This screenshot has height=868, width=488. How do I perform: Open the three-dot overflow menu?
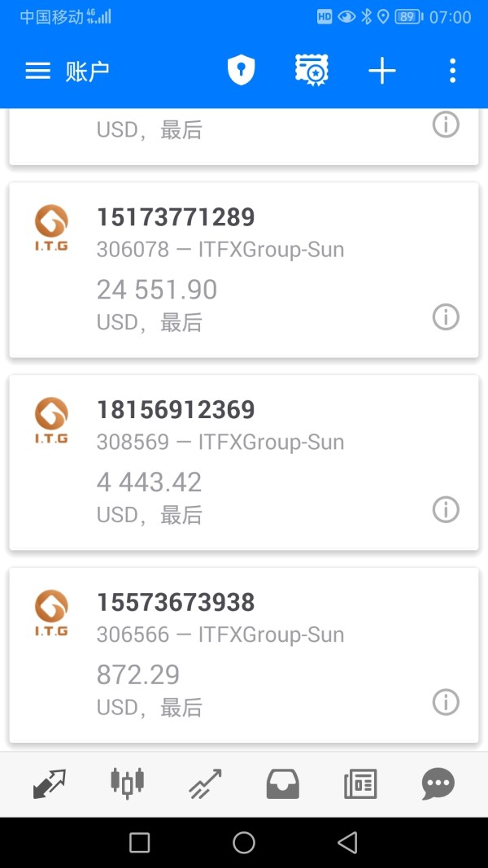(x=452, y=71)
